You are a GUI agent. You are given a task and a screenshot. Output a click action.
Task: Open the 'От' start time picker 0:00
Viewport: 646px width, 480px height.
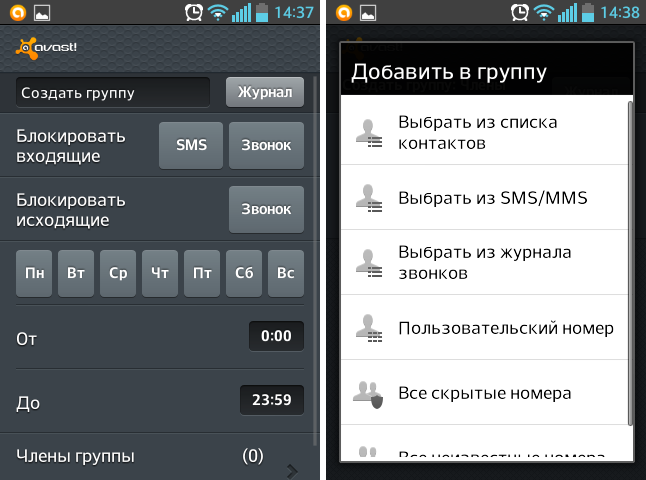tap(275, 337)
